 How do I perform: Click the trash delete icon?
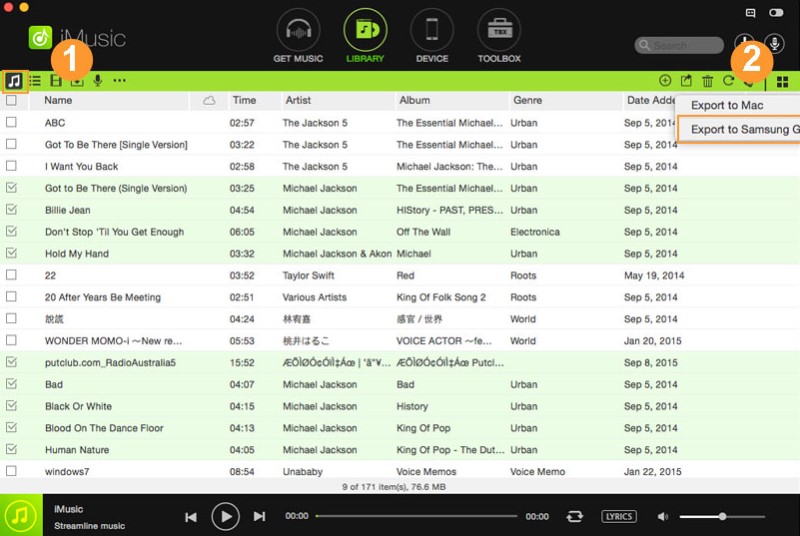(x=707, y=81)
